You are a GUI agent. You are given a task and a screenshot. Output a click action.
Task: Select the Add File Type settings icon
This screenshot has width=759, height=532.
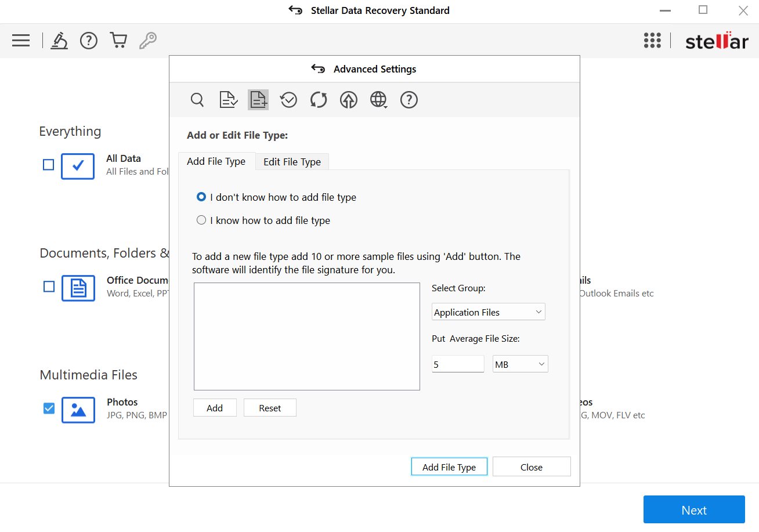point(258,99)
